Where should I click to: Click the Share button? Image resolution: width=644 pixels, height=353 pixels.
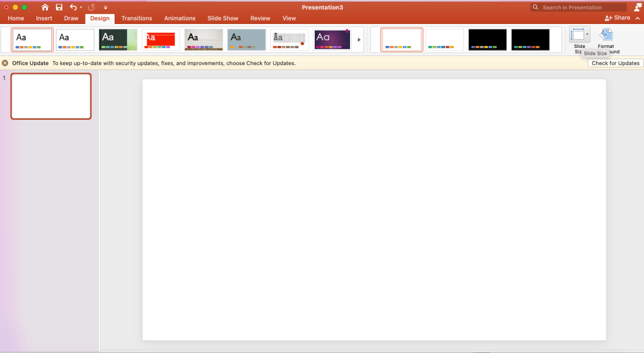[617, 18]
